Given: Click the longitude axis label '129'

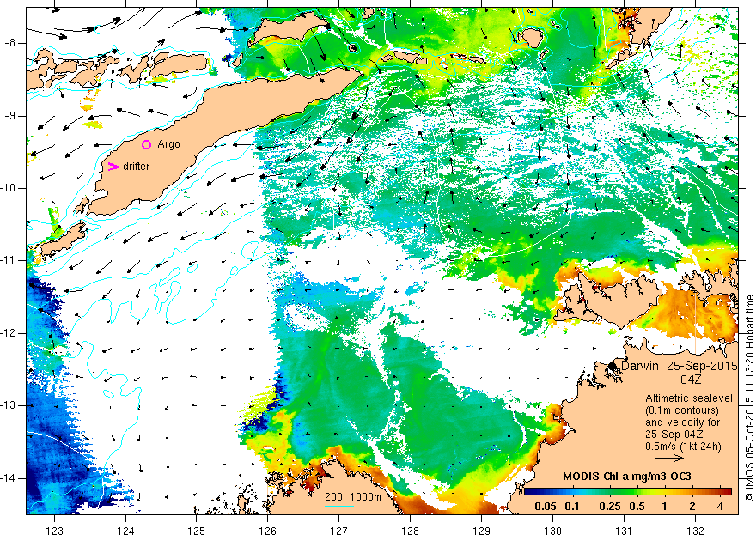Looking at the screenshot, I should pos(482,531).
